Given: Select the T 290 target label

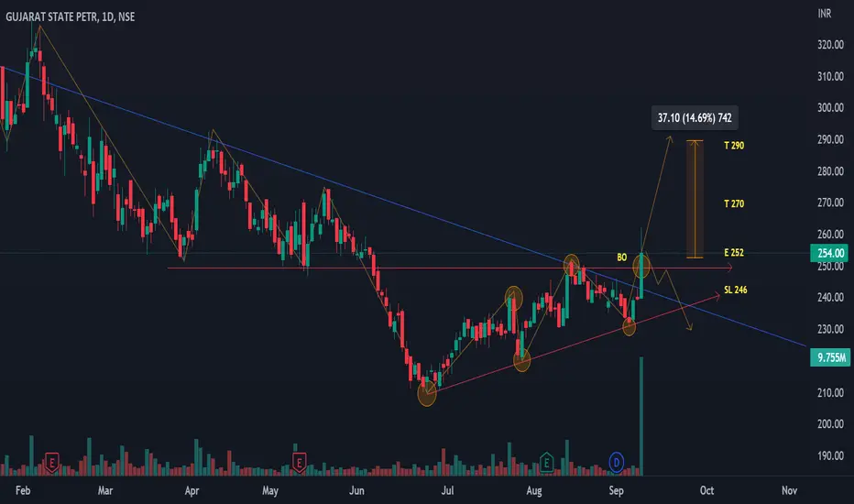Looking at the screenshot, I should point(734,146).
